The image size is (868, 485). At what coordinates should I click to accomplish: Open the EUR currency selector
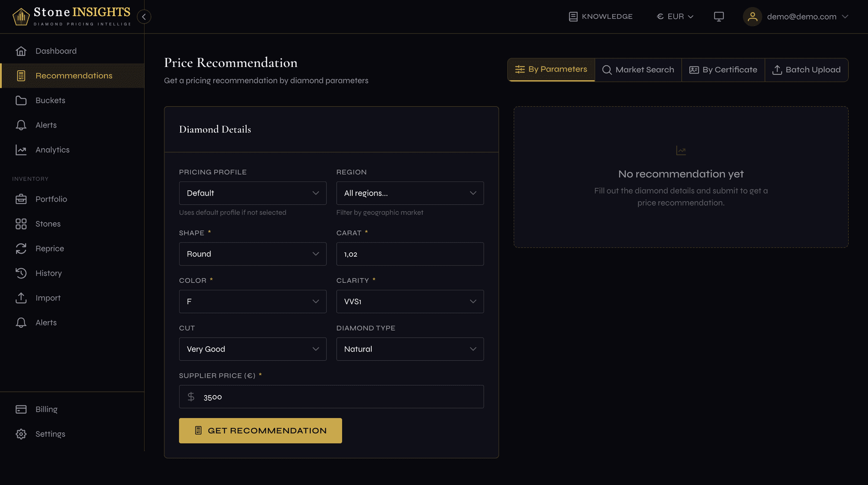coord(675,17)
